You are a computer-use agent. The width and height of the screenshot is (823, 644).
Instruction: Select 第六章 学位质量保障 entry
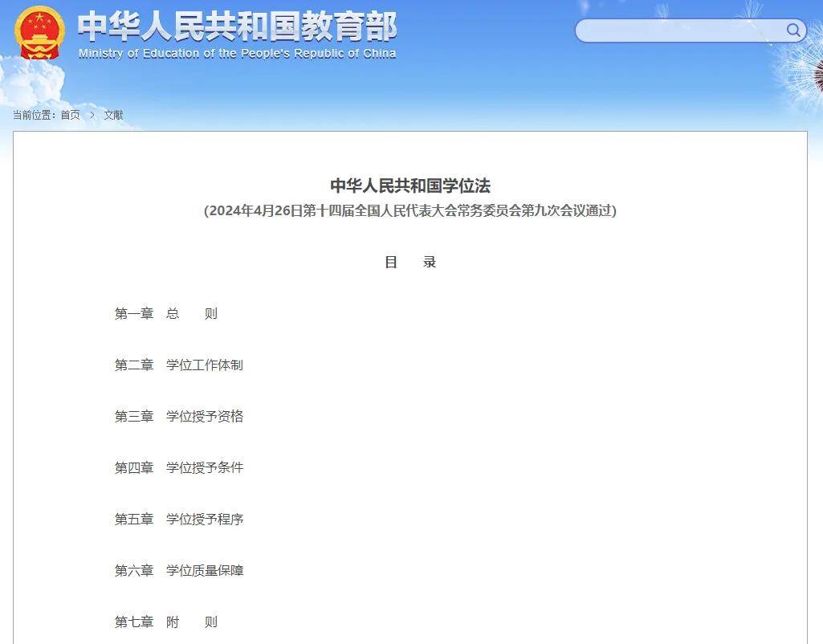click(178, 571)
